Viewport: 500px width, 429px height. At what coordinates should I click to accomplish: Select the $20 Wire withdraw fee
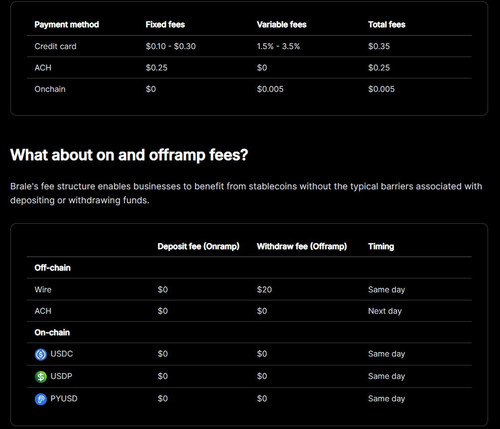[x=264, y=289]
